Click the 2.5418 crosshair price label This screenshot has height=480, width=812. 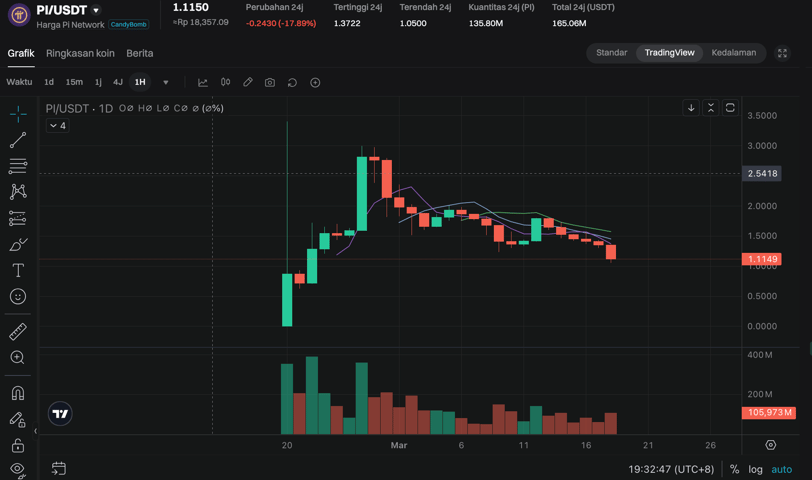point(762,173)
